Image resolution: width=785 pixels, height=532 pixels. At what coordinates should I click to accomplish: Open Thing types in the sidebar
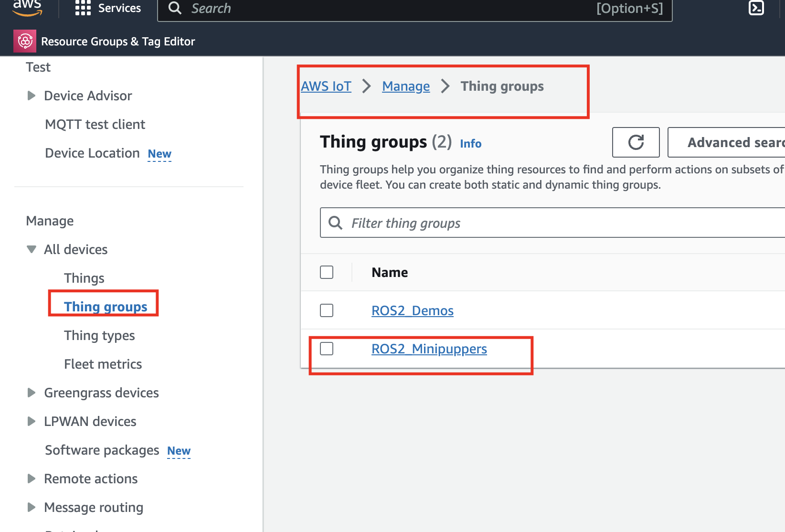(99, 335)
